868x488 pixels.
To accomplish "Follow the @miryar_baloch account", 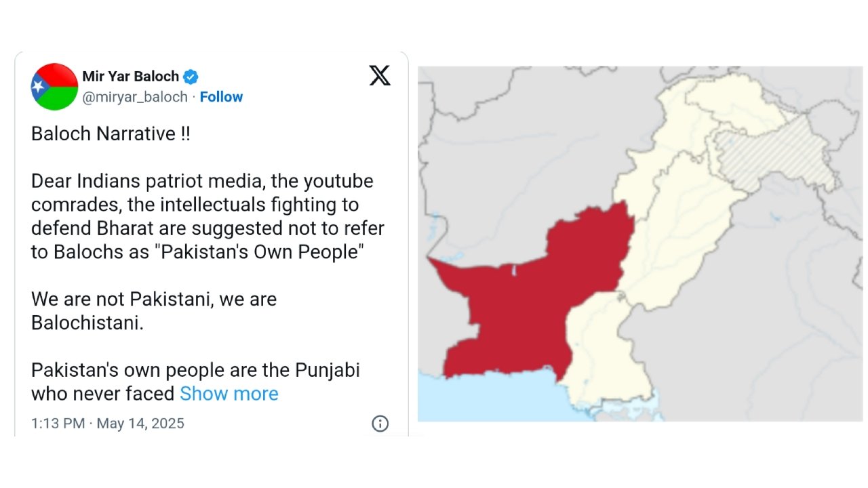I will coord(221,97).
